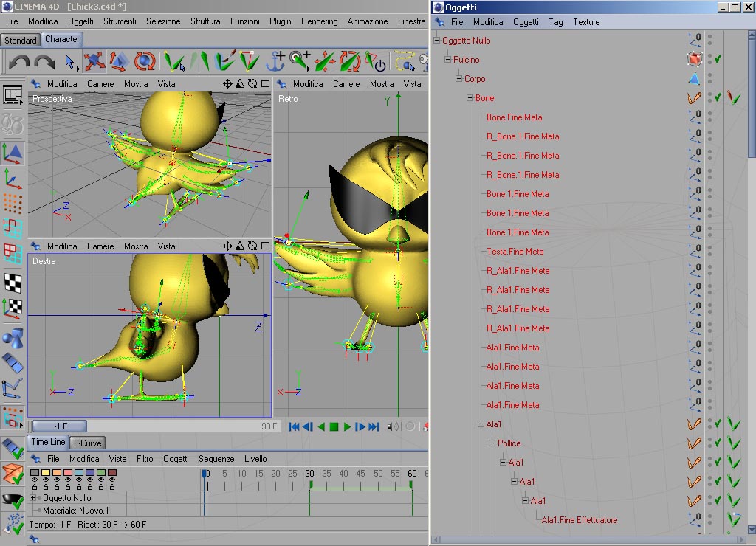Maximize the Prospettiva viewport with square icon
This screenshot has width=756, height=546.
point(265,84)
